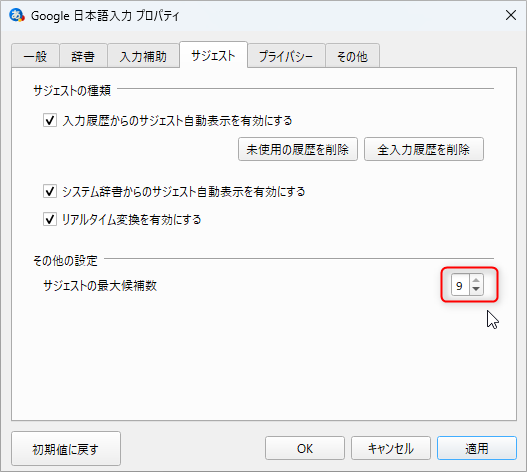Select the サジェスト tab
The image size is (527, 472).
[213, 55]
